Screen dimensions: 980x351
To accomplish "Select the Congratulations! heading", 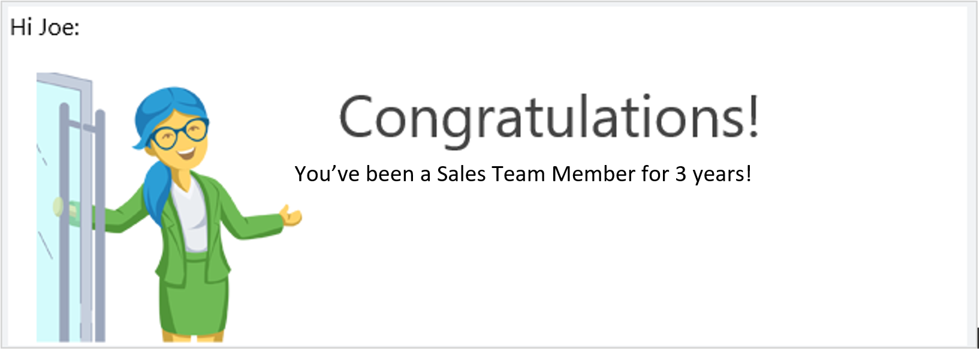I will [549, 119].
